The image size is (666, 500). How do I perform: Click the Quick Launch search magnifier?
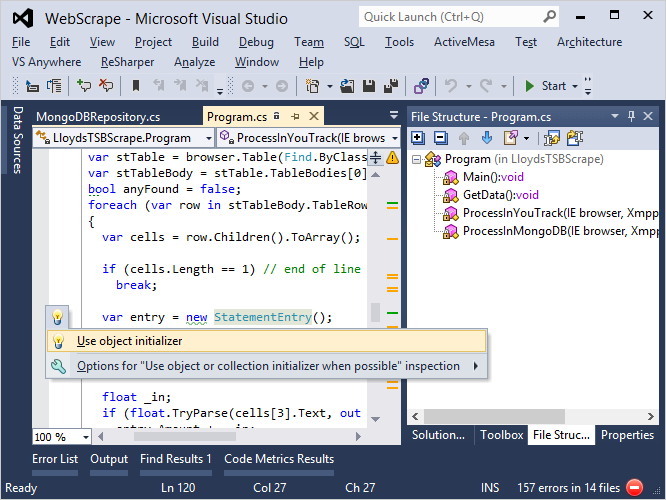pyautogui.click(x=549, y=17)
